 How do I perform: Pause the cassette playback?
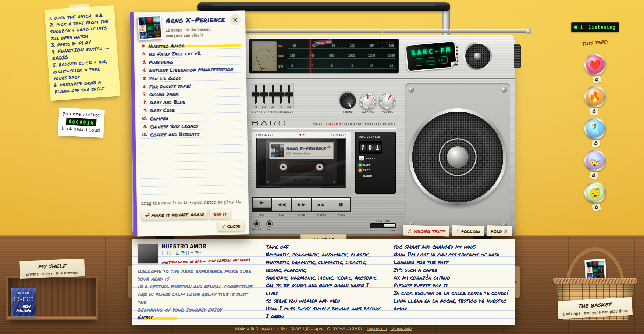tap(341, 205)
